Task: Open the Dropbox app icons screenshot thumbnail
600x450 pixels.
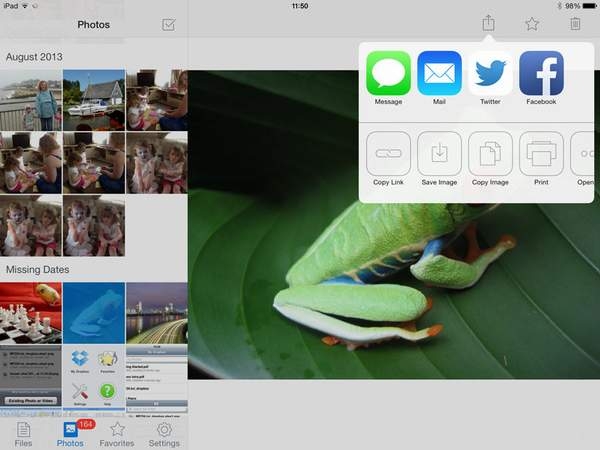Action: tap(94, 376)
